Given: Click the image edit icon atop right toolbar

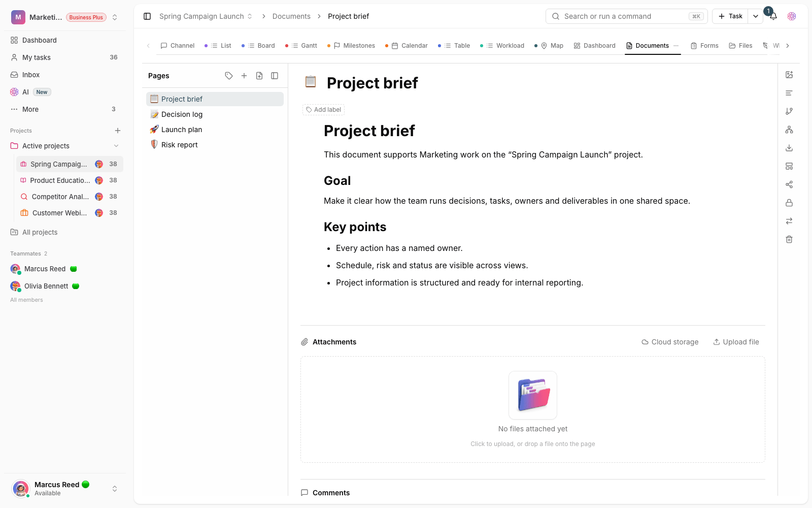Looking at the screenshot, I should [789, 75].
